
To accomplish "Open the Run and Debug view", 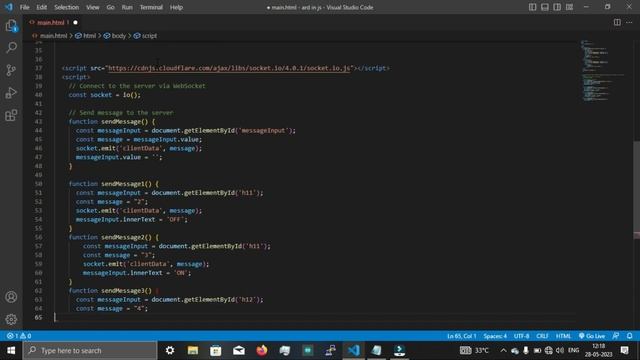I will click(x=11, y=93).
